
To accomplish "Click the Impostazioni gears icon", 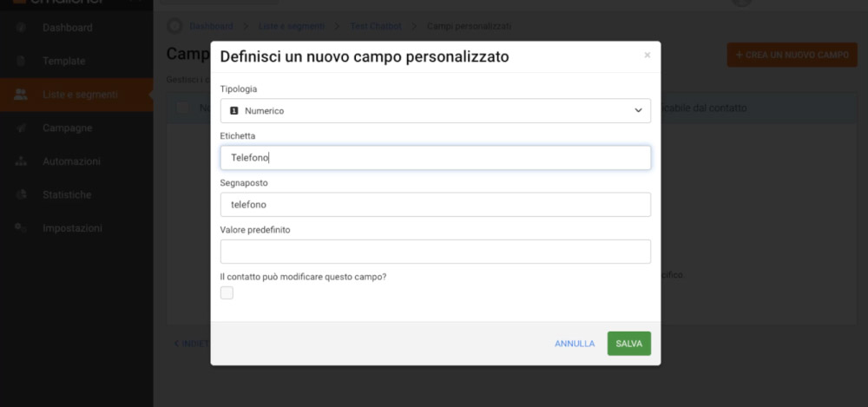I will 21,227.
